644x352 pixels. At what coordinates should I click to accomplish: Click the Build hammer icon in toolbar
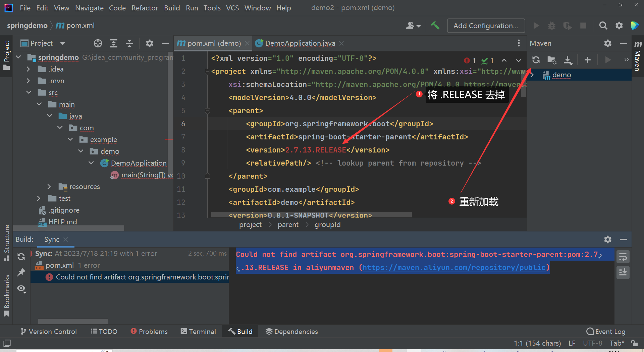coord(435,26)
